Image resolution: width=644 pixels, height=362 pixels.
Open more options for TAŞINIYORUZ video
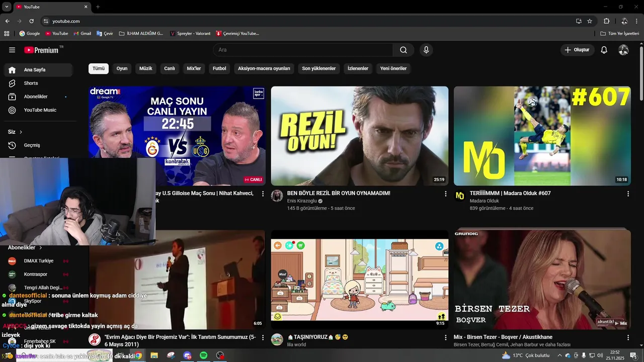[x=445, y=337]
